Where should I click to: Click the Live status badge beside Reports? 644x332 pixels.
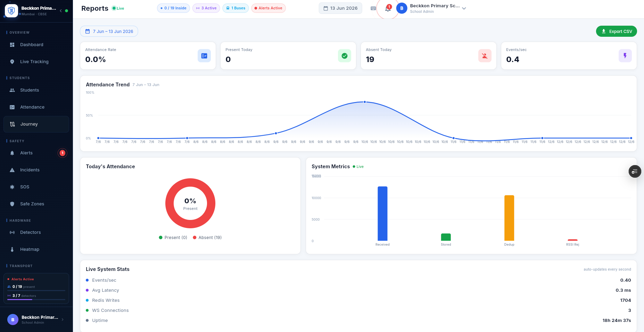(x=118, y=8)
